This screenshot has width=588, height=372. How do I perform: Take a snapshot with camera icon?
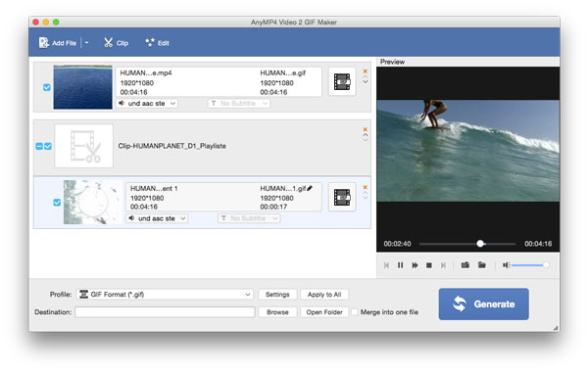465,265
